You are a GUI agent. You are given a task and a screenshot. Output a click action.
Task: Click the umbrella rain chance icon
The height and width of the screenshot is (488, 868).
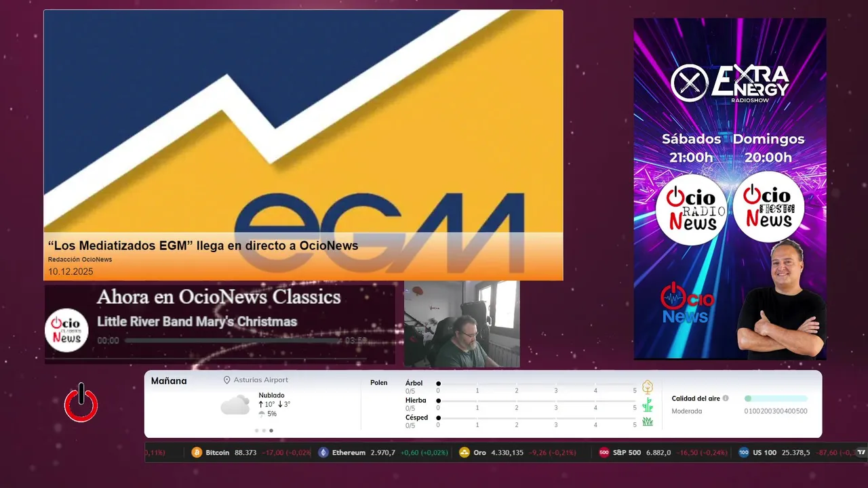[x=262, y=414]
